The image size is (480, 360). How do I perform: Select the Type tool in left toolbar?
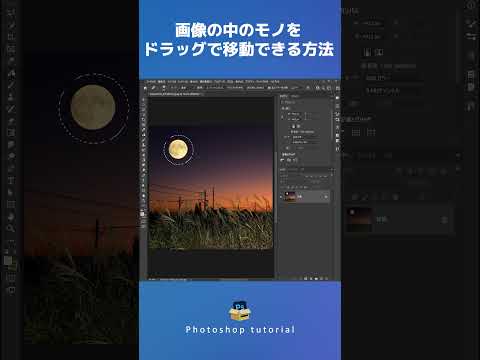[11, 181]
